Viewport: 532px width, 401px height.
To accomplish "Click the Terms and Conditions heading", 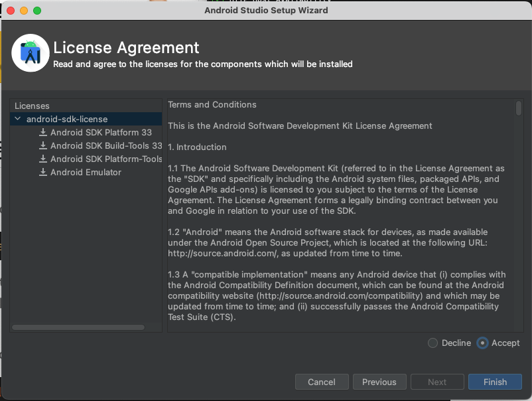I will 212,105.
